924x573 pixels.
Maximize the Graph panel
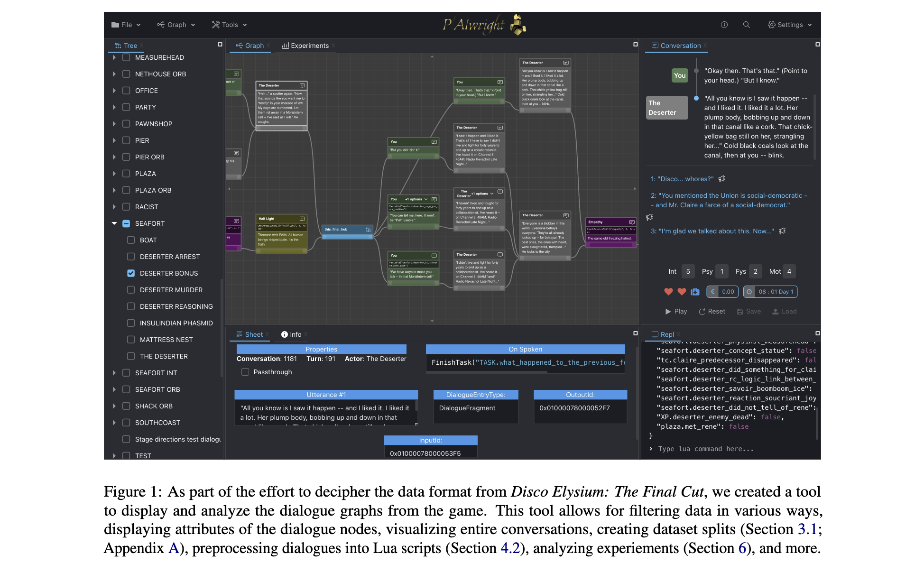point(635,45)
